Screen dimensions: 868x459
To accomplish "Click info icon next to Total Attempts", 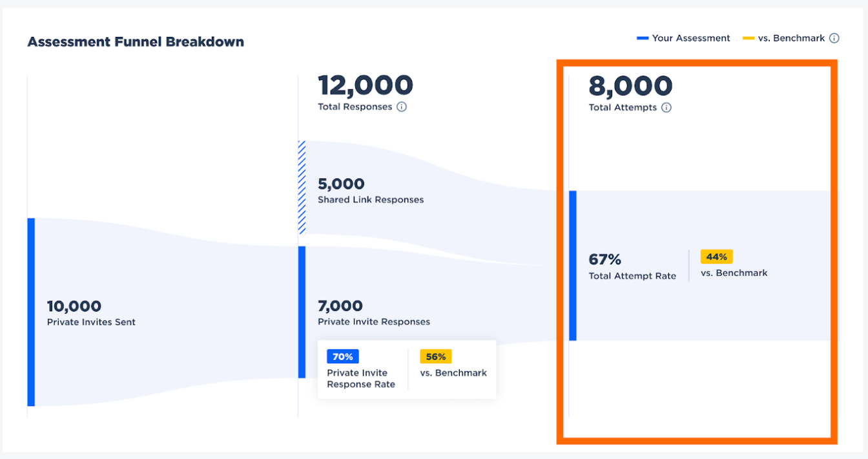I will pos(666,107).
